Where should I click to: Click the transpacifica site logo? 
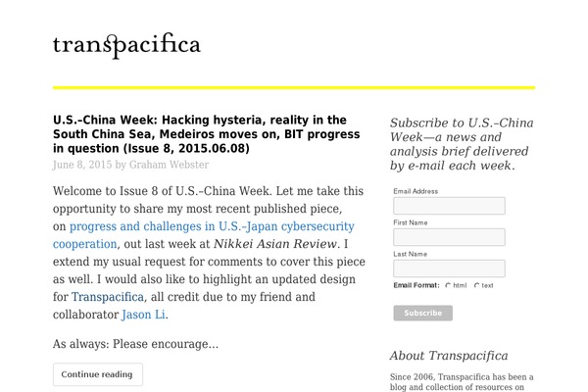coord(126,45)
